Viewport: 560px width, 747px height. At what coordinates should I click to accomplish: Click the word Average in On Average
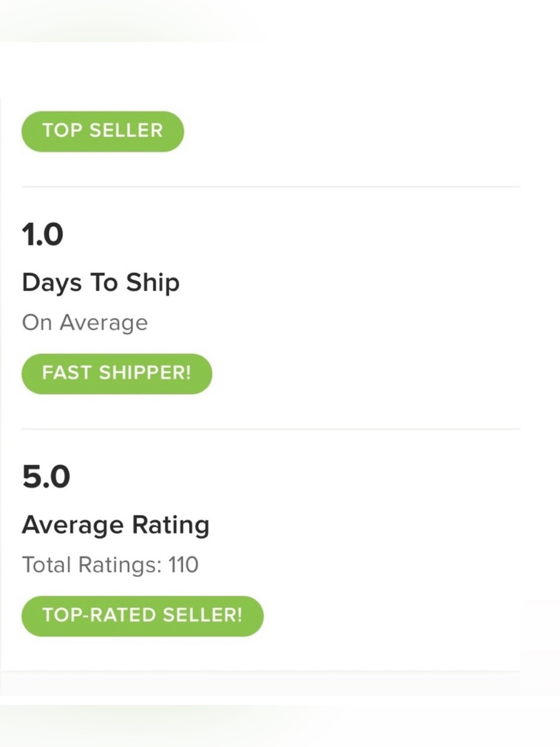click(x=104, y=323)
